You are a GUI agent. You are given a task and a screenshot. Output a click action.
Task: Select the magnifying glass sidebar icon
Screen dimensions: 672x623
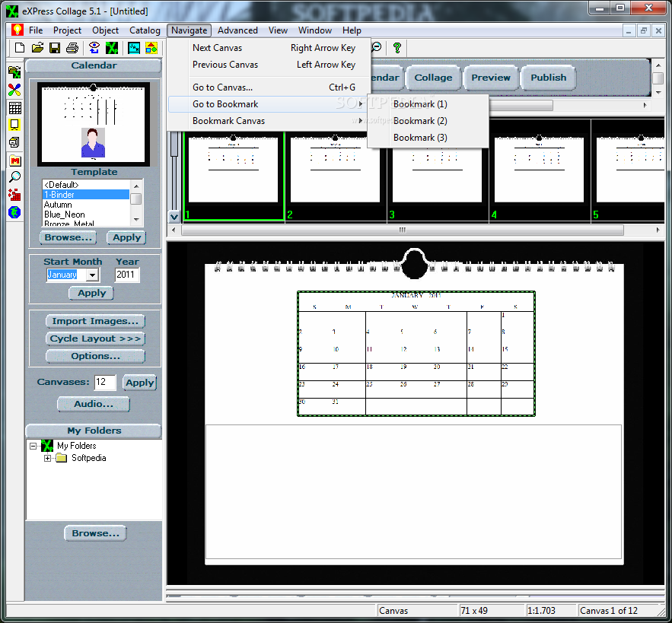[14, 177]
